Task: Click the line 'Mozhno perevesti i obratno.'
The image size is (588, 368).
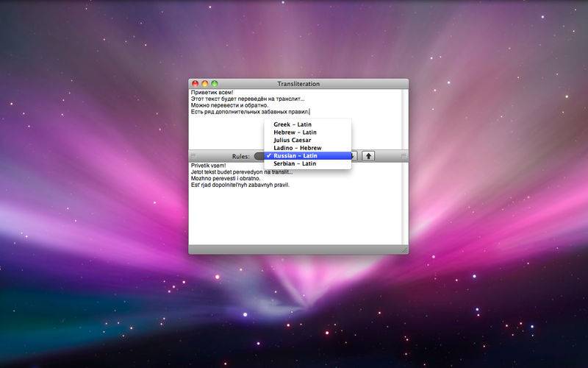Action: tap(226, 178)
